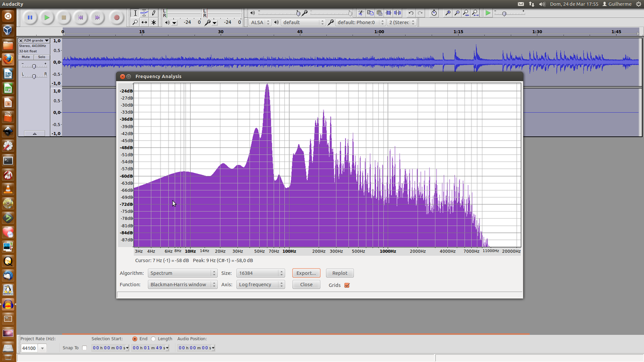Open Firefox from the Ubuntu launcher
Image resolution: width=644 pixels, height=362 pixels.
[8, 59]
